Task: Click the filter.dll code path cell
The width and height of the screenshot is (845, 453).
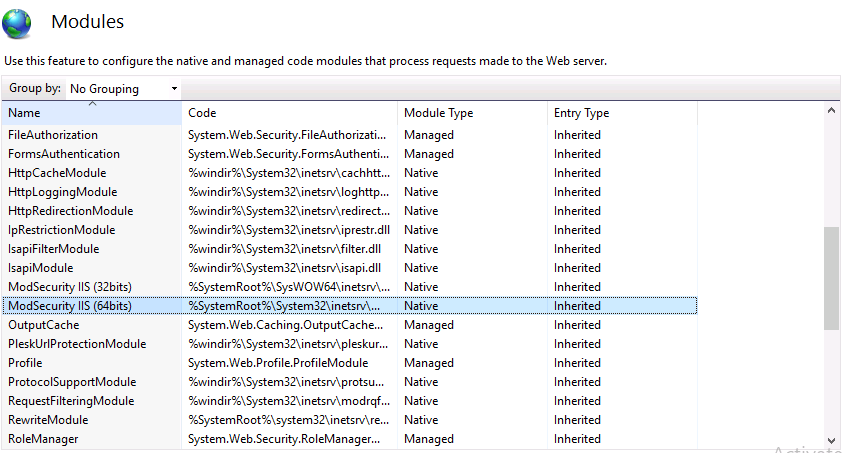Action: (x=284, y=249)
